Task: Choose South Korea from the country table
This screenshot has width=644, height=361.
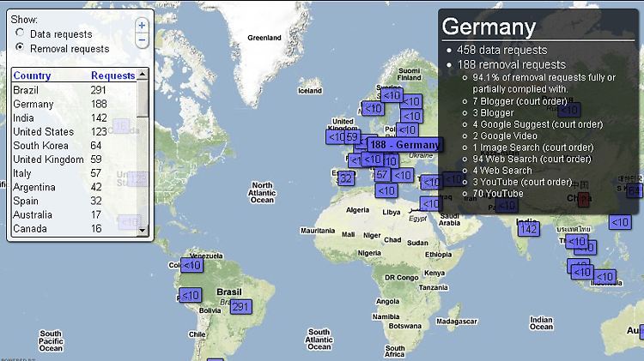Action: [x=39, y=146]
